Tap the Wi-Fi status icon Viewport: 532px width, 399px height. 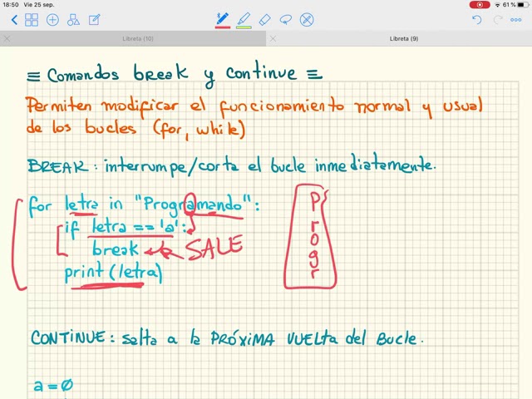(498, 5)
